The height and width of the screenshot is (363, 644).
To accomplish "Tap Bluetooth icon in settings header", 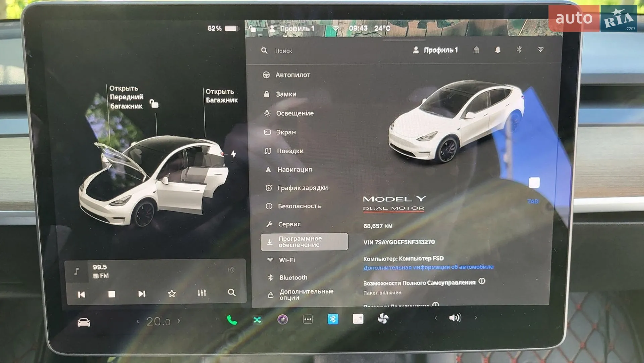I will 519,50.
